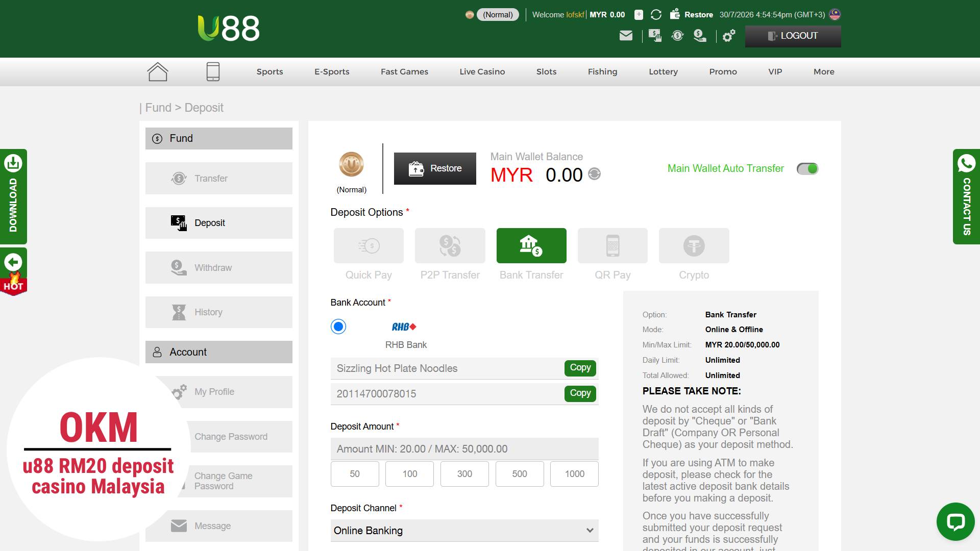980x551 pixels.
Task: Choose the 500 quick amount
Action: click(520, 474)
